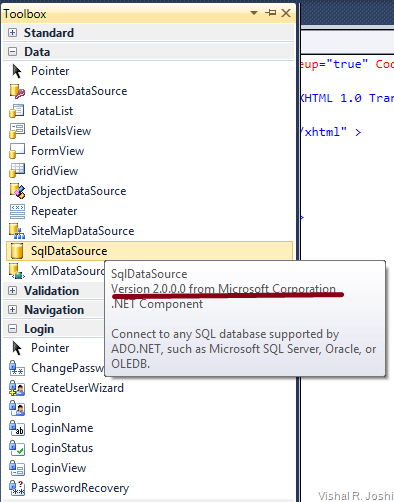
Task: Select the SiteMapDataSource label
Action: tap(83, 231)
